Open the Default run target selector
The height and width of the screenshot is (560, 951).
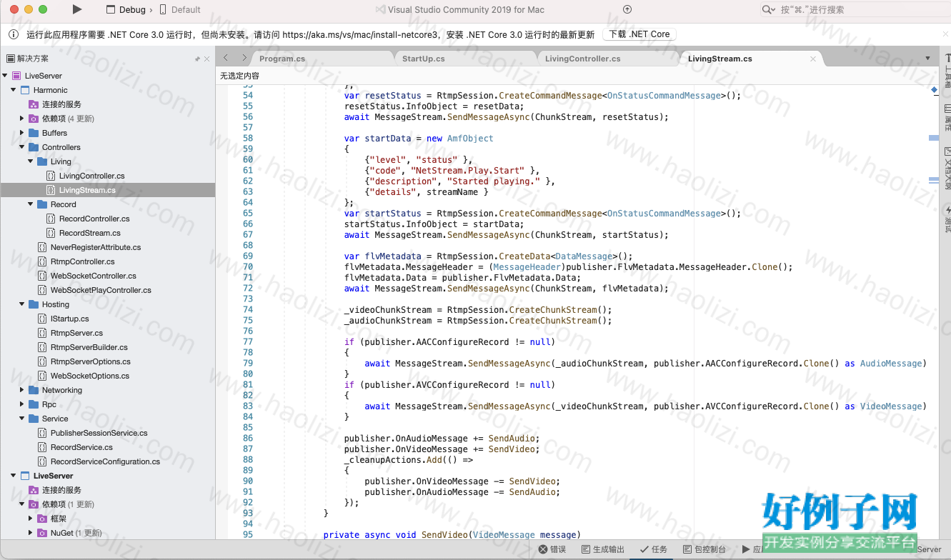pyautogui.click(x=179, y=10)
